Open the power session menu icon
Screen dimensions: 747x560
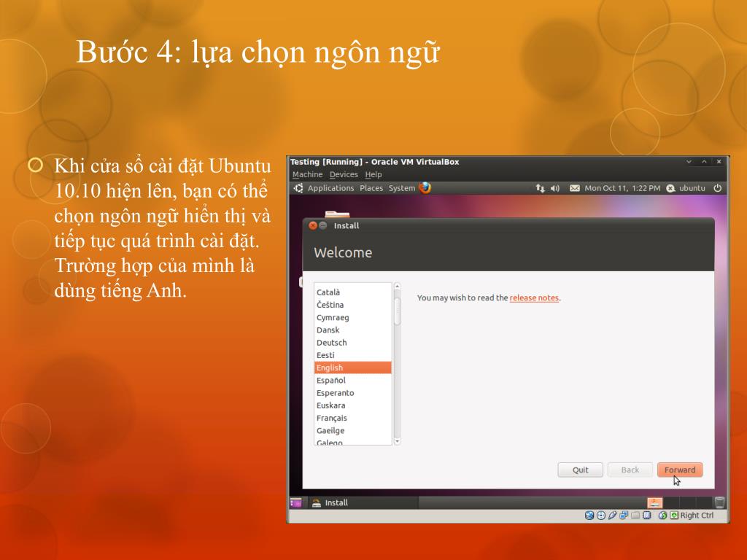(x=718, y=188)
